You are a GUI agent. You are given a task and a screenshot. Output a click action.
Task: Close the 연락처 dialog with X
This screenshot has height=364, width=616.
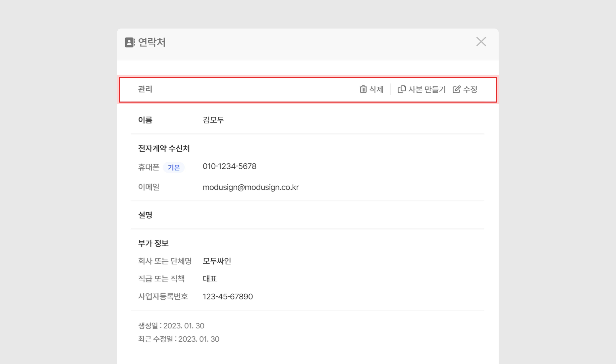tap(481, 42)
